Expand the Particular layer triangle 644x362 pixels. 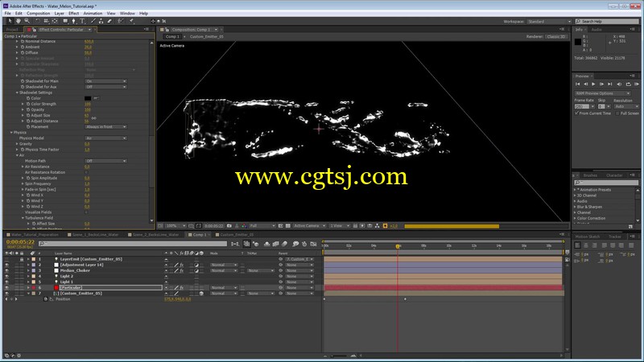click(x=28, y=288)
